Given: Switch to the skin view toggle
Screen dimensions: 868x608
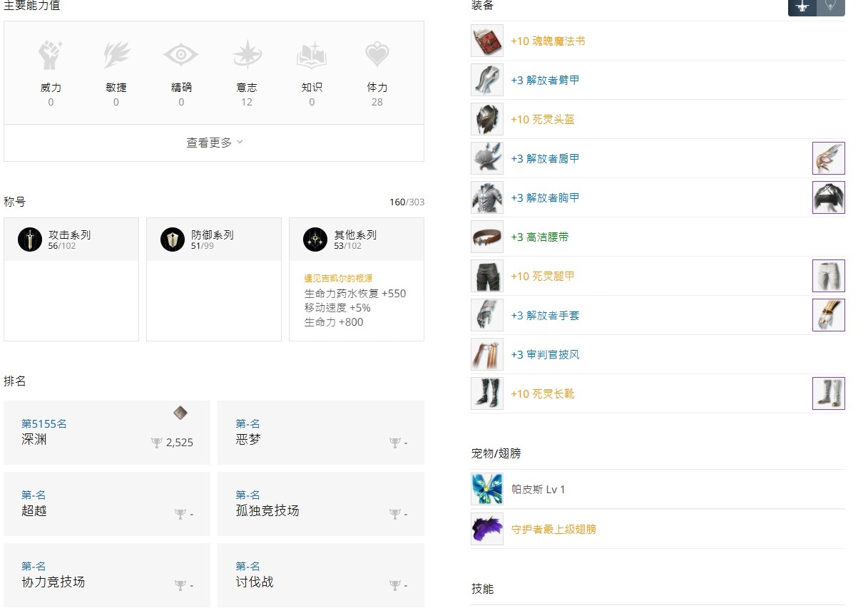Looking at the screenshot, I should pos(831,7).
